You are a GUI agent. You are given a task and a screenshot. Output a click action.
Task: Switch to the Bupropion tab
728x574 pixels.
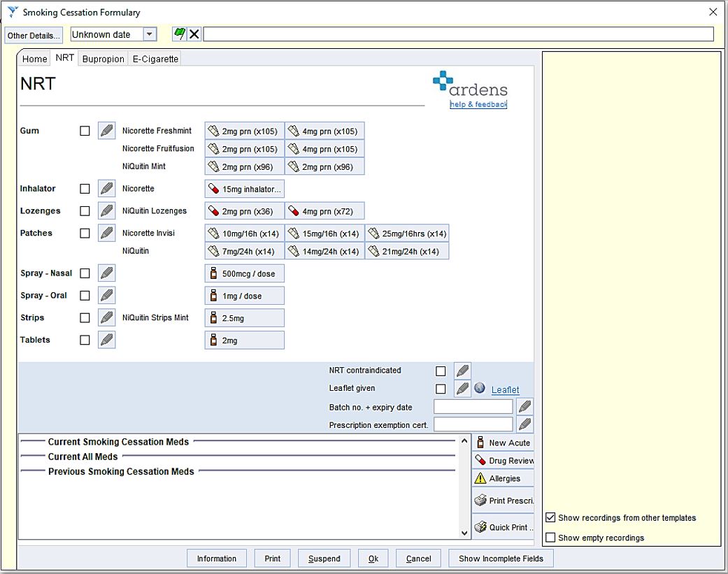coord(103,59)
